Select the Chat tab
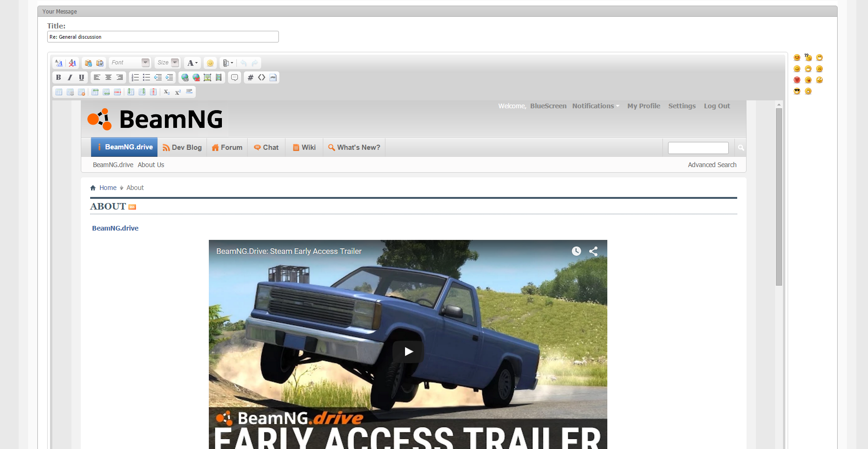 266,147
